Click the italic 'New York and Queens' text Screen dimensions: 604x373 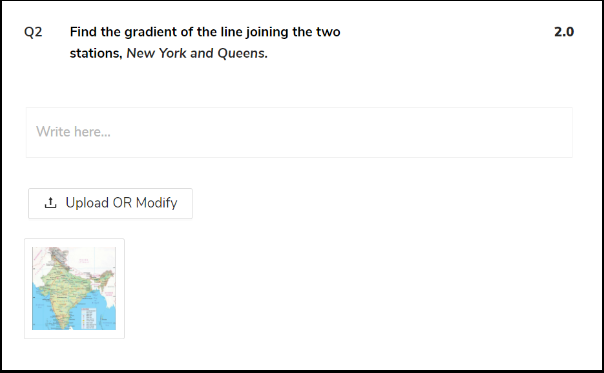point(197,53)
